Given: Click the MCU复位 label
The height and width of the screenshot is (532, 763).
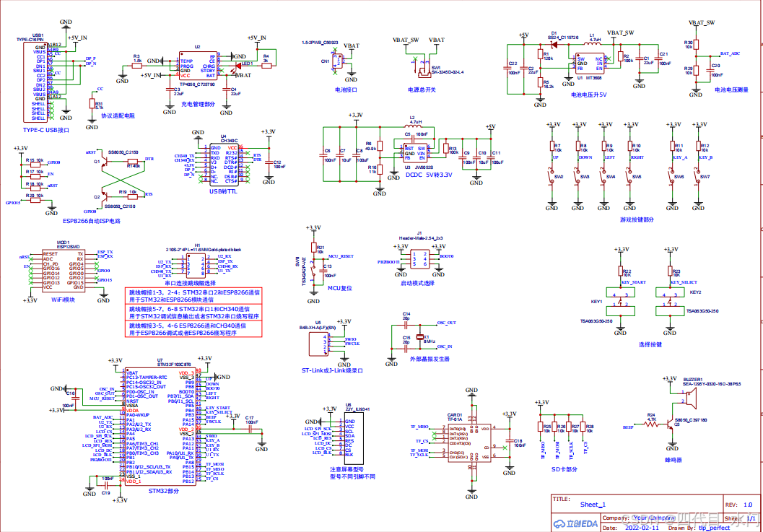Looking at the screenshot, I should tap(339, 288).
